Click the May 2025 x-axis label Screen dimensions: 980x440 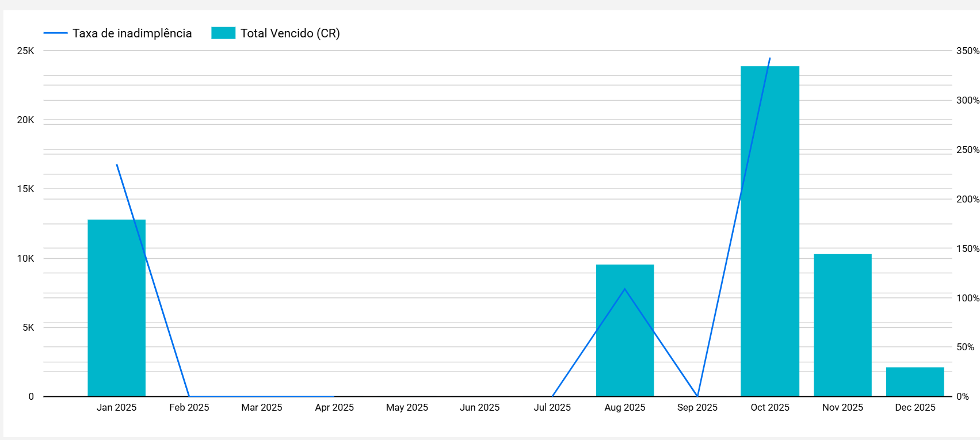point(407,407)
